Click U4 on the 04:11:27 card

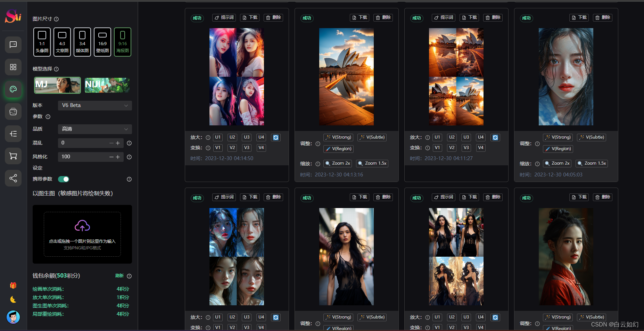click(481, 138)
